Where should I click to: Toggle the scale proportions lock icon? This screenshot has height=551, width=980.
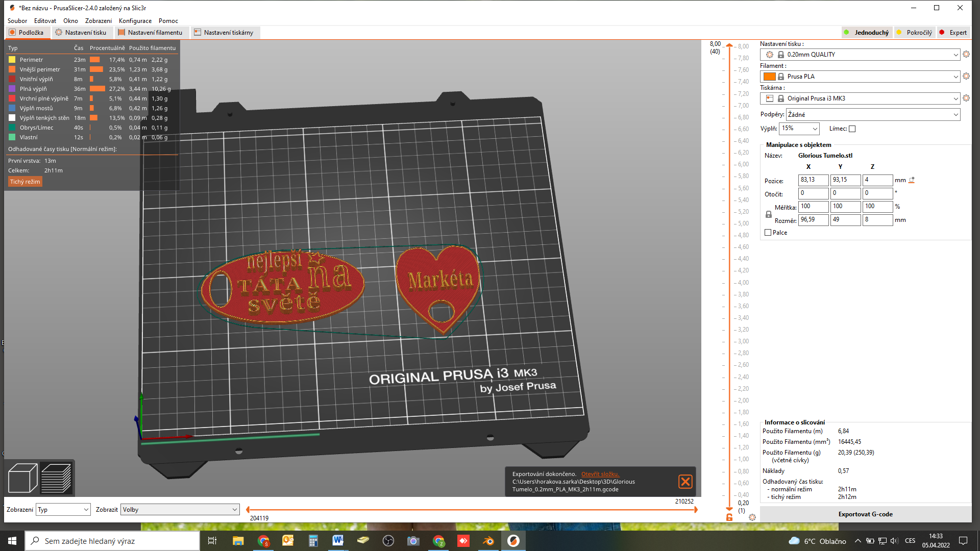pos(769,215)
